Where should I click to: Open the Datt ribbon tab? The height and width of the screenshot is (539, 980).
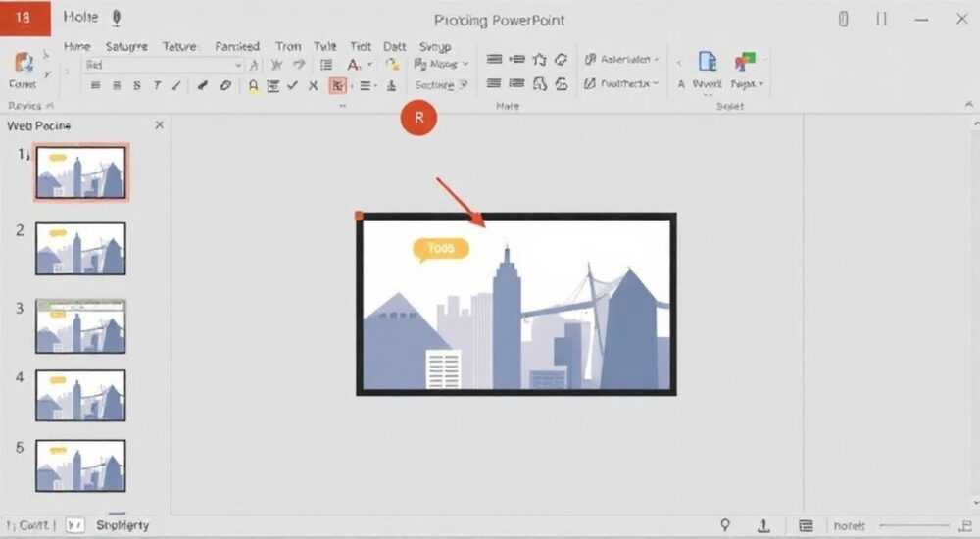[x=394, y=46]
